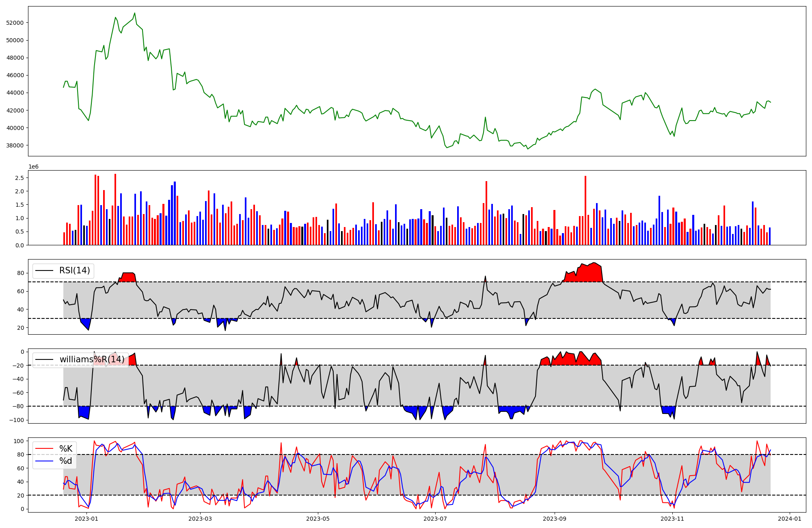Click the 1e6 volume scale annotation
The width and height of the screenshot is (812, 528).
(33, 167)
